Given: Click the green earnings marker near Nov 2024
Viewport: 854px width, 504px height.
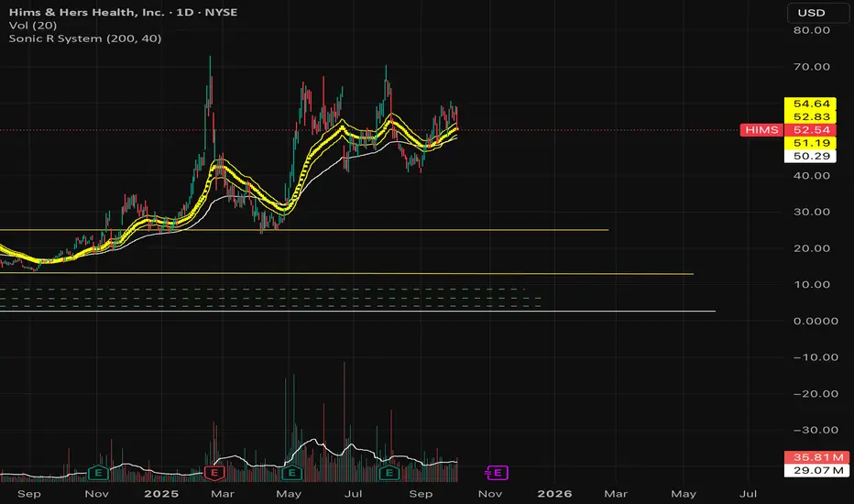Looking at the screenshot, I should 99,473.
